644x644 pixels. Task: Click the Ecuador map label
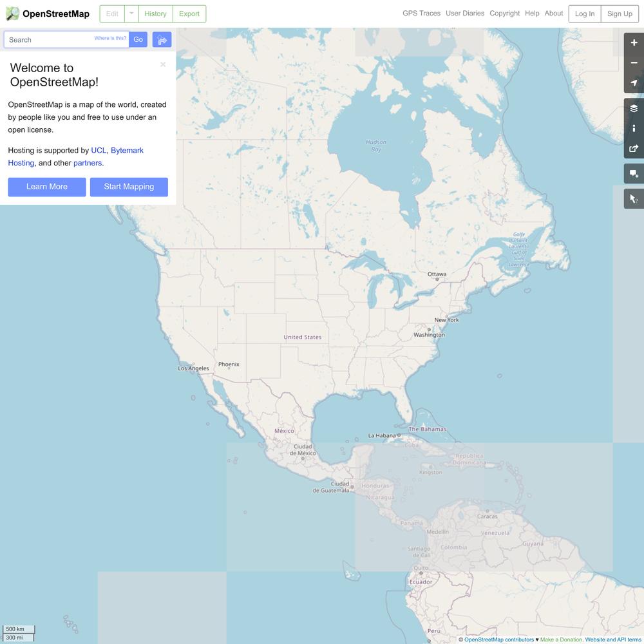[x=421, y=582]
